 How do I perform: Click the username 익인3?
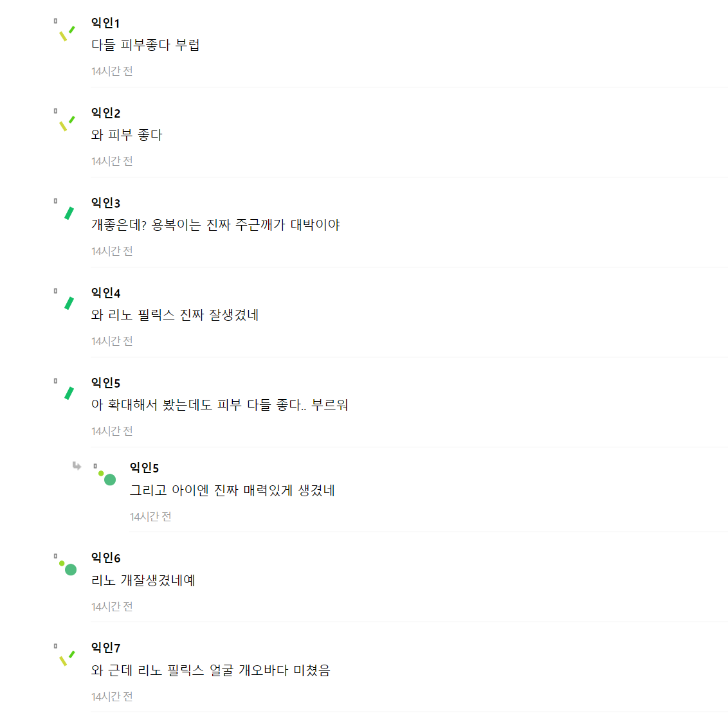105,203
